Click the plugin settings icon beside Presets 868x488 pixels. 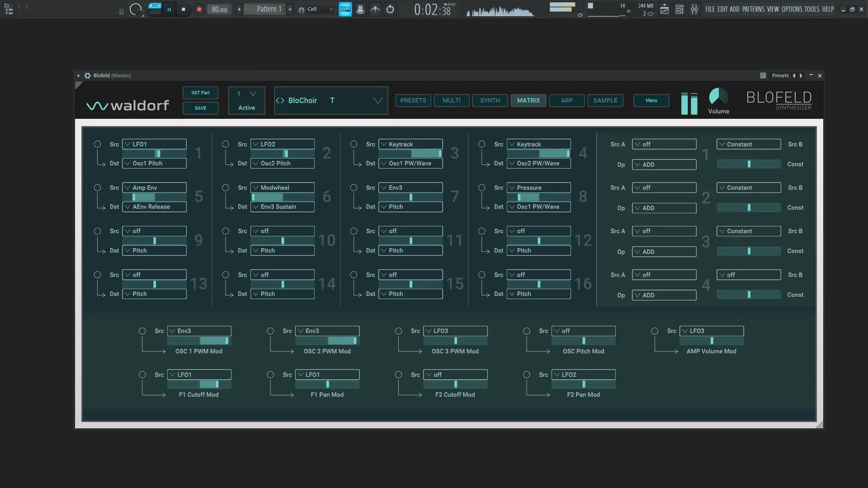tap(763, 75)
